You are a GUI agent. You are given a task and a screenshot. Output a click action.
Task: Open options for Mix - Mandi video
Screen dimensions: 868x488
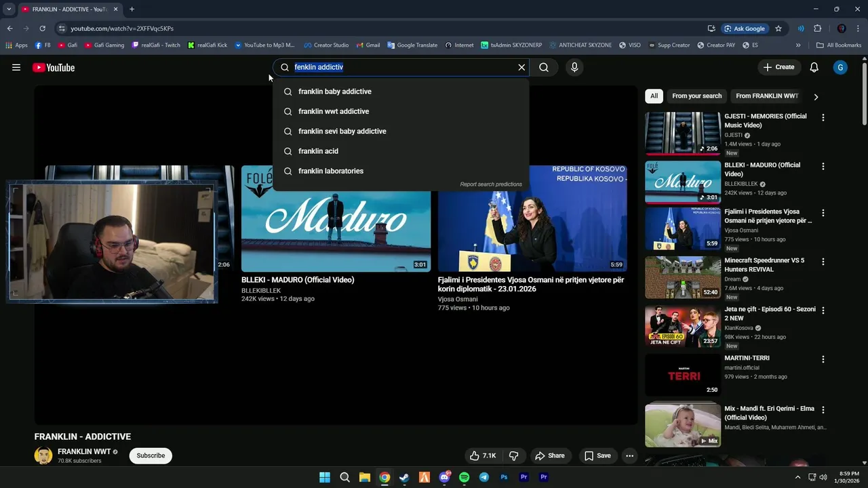[x=823, y=410]
